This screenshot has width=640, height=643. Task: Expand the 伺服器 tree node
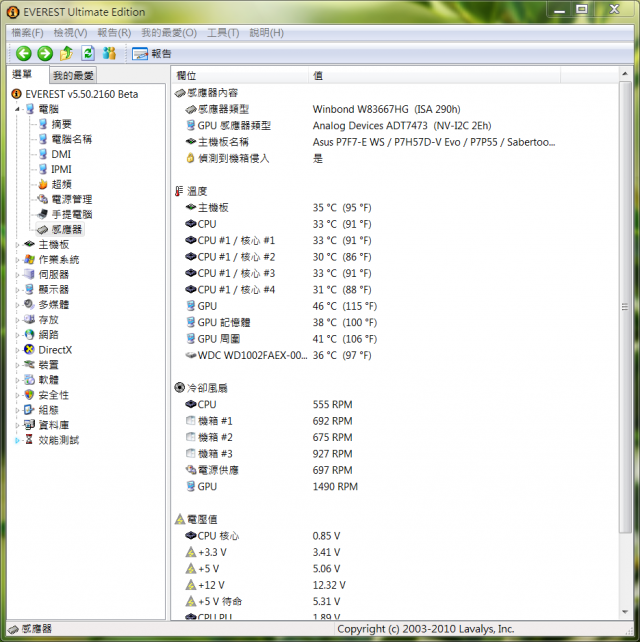click(x=17, y=275)
